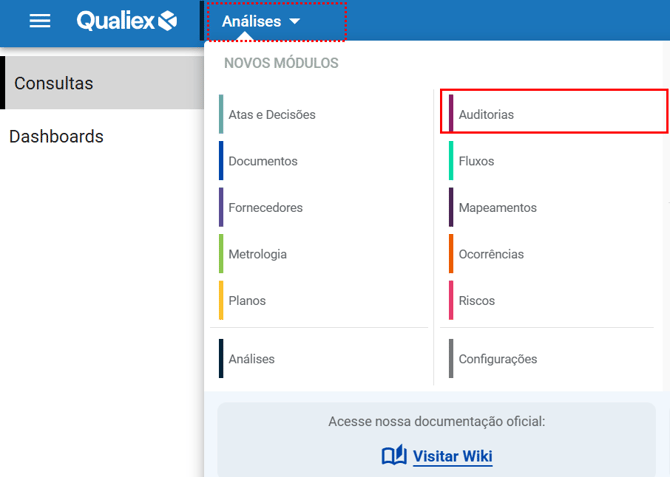Open the Configurações module
The height and width of the screenshot is (477, 670).
[x=497, y=359]
